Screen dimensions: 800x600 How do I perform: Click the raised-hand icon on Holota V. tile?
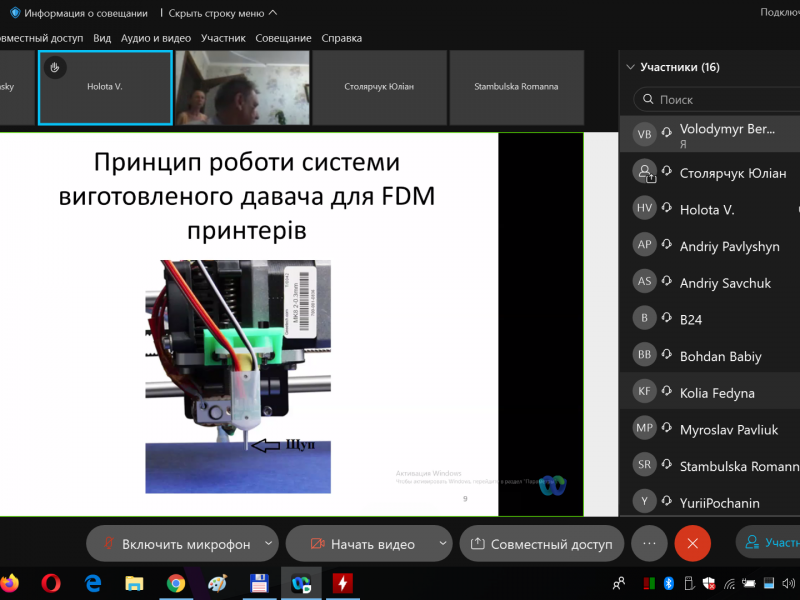click(x=56, y=68)
